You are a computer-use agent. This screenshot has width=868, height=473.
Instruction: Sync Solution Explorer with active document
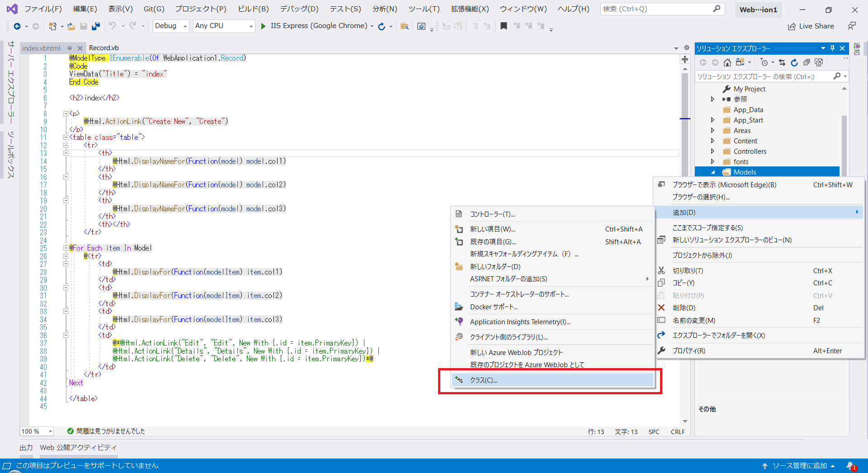pyautogui.click(x=782, y=62)
